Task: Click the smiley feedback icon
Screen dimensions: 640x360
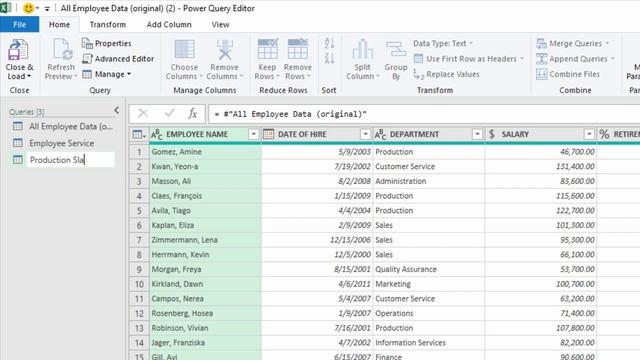Action: 29,8
